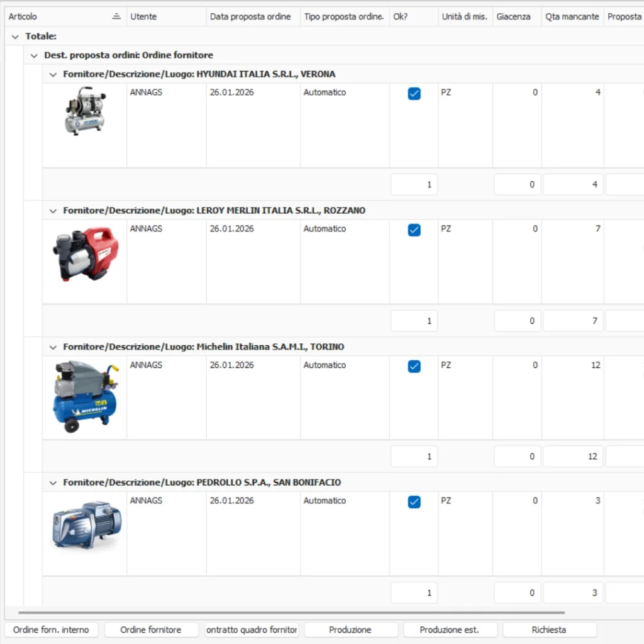
Task: Collapse the PEDROLLO S.P.A. supplier group
Action: (x=53, y=482)
